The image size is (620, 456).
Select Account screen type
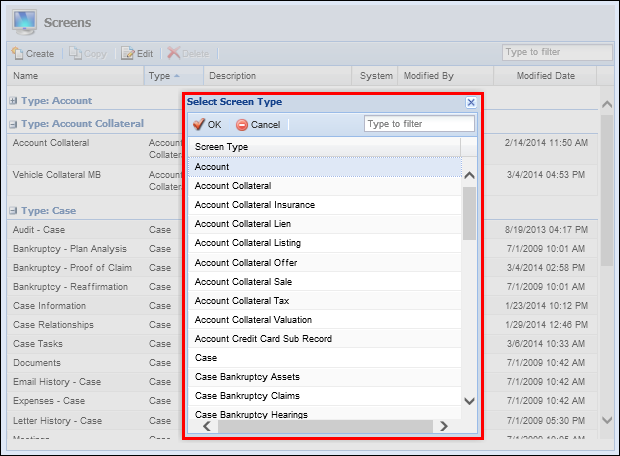click(x=325, y=167)
